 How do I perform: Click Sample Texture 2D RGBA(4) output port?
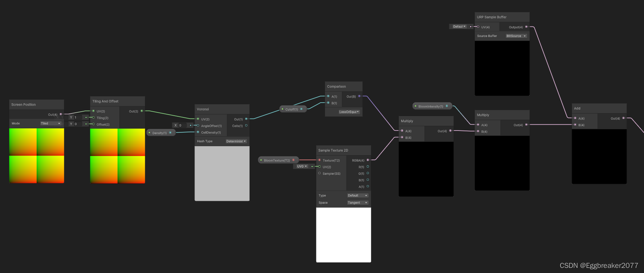click(x=368, y=160)
